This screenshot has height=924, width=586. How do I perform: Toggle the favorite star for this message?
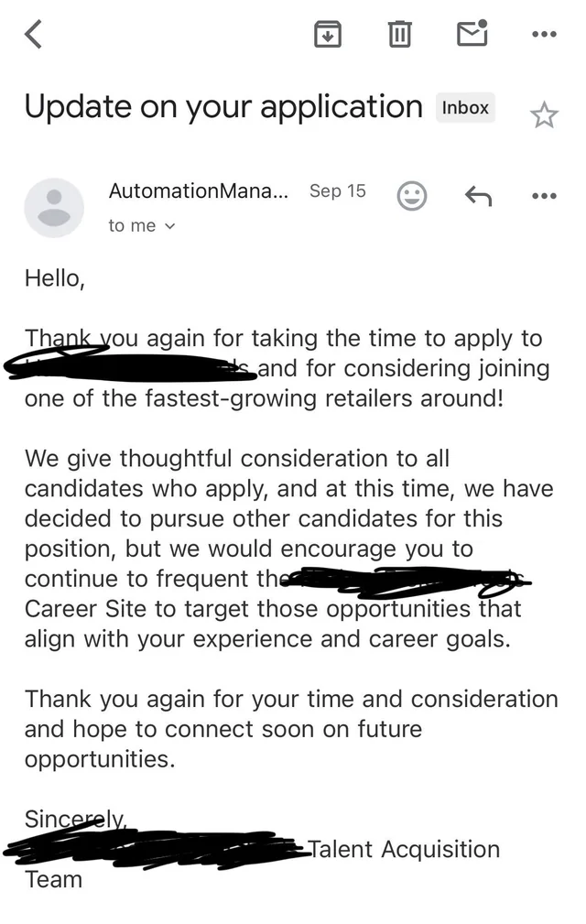(x=546, y=115)
